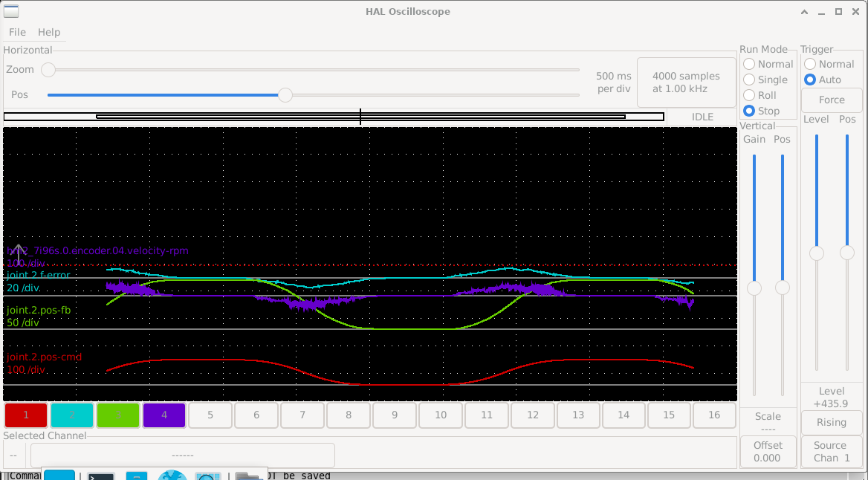
Task: Click the horizontal Zoom slider handle
Action: pos(49,70)
